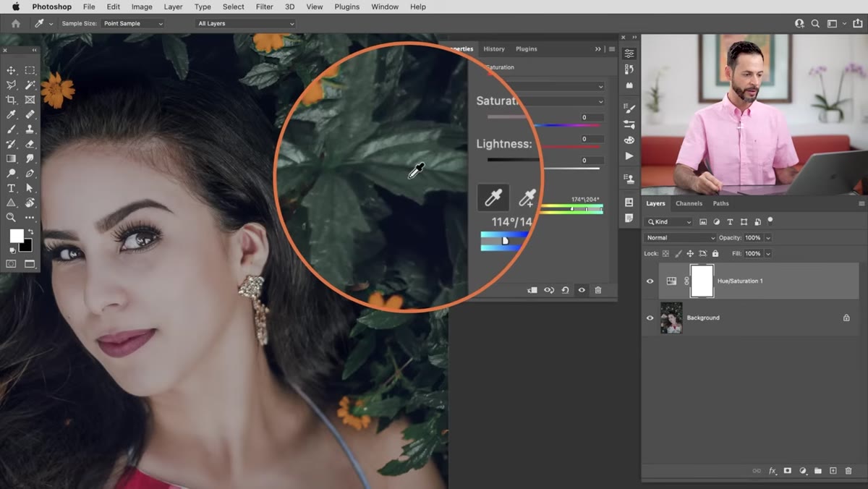Open the File menu
Viewport: 868px width, 489px height.
tap(89, 7)
